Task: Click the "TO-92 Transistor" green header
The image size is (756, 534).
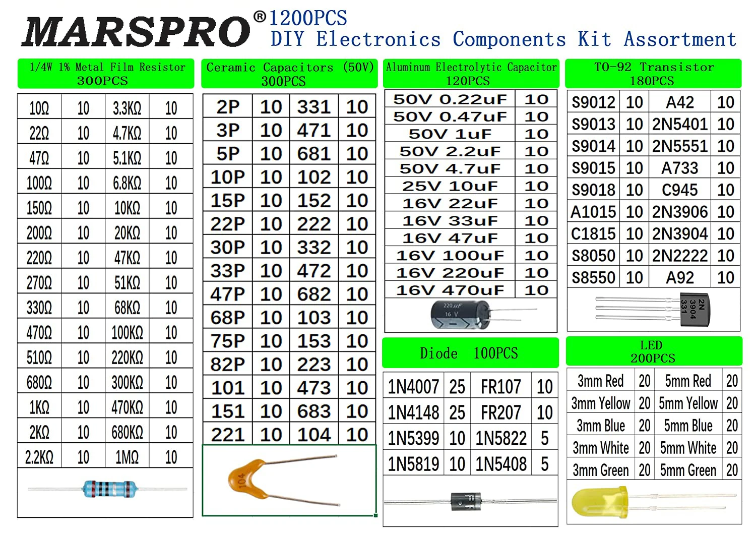Action: coord(653,74)
